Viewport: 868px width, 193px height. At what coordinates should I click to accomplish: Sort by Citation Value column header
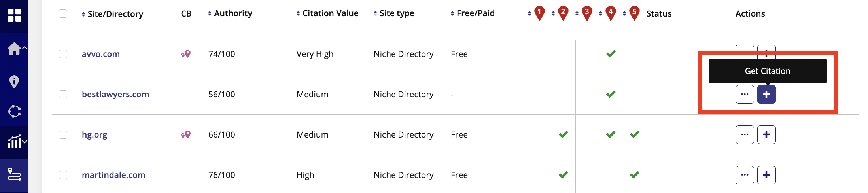click(x=327, y=13)
